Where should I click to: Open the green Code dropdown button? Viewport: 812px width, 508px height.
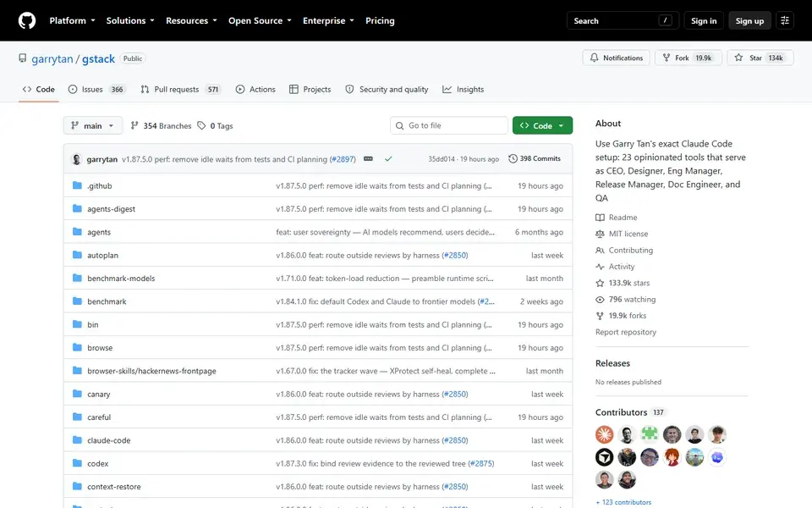coord(542,125)
